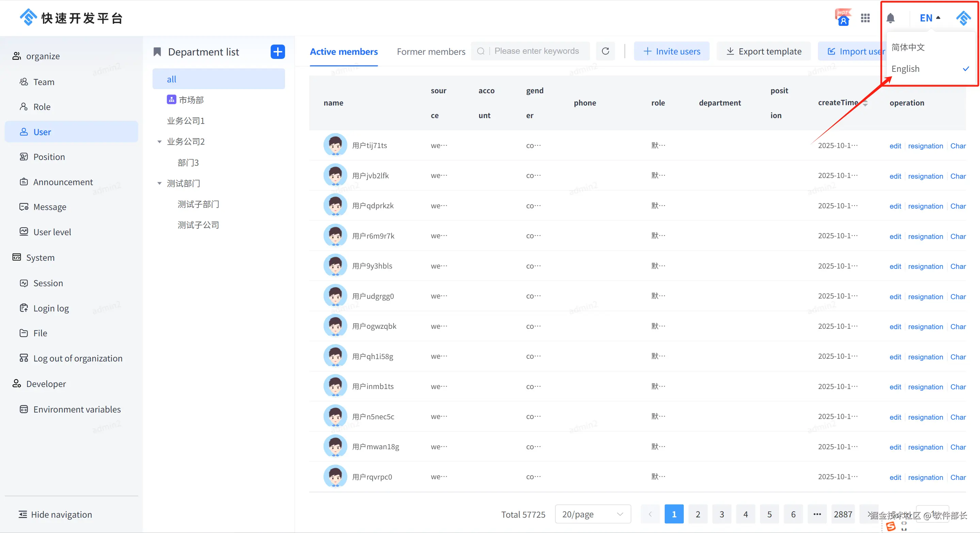Click the refresh icon beside search
980x533 pixels.
pyautogui.click(x=605, y=51)
